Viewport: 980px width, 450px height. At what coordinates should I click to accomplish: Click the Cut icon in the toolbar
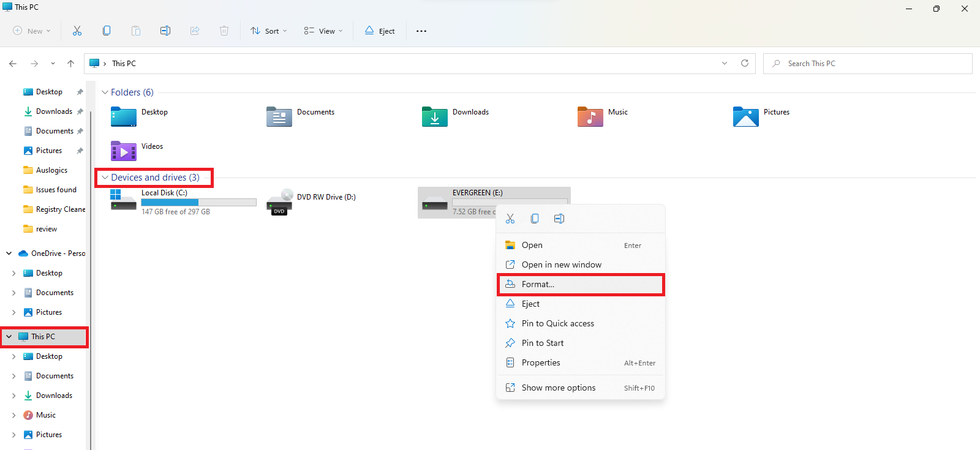pos(77,31)
